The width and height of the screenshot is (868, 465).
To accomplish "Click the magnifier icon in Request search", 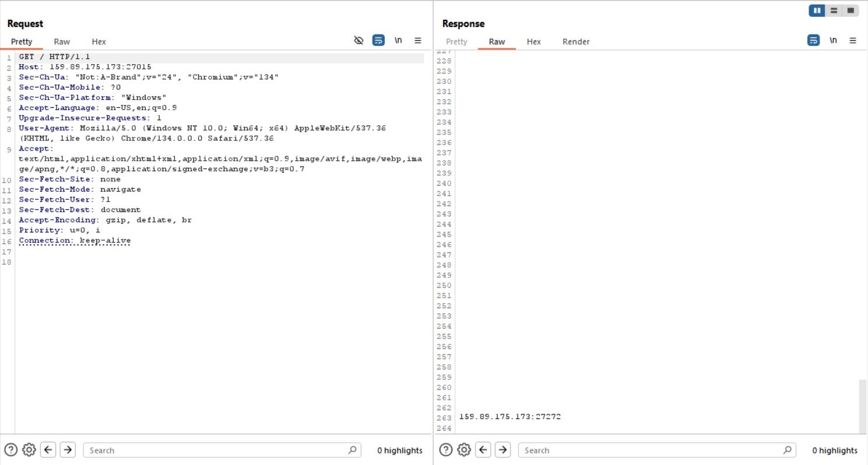I will point(352,450).
